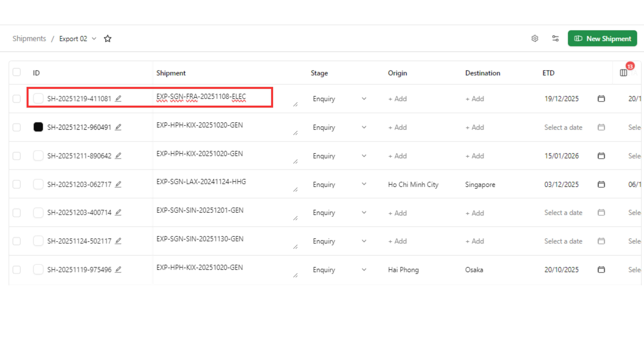Open the settings gear icon
The image size is (644, 362).
(x=535, y=39)
